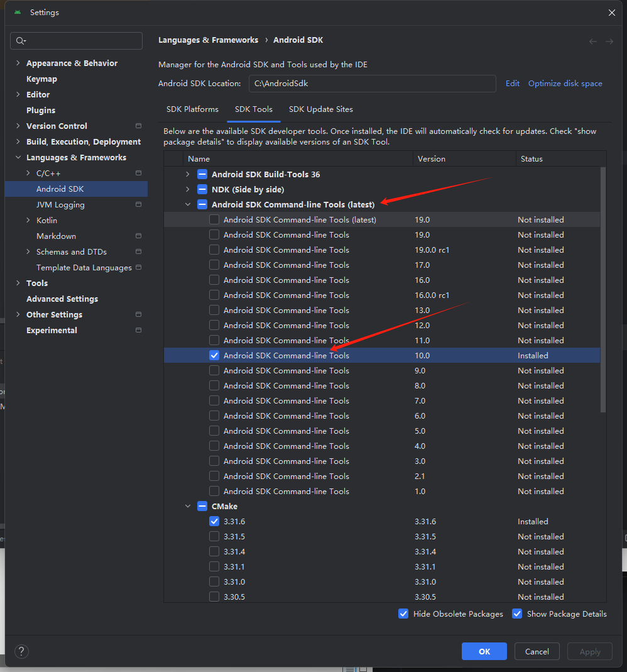The width and height of the screenshot is (627, 672).
Task: Click the help question mark icon
Action: click(x=21, y=651)
